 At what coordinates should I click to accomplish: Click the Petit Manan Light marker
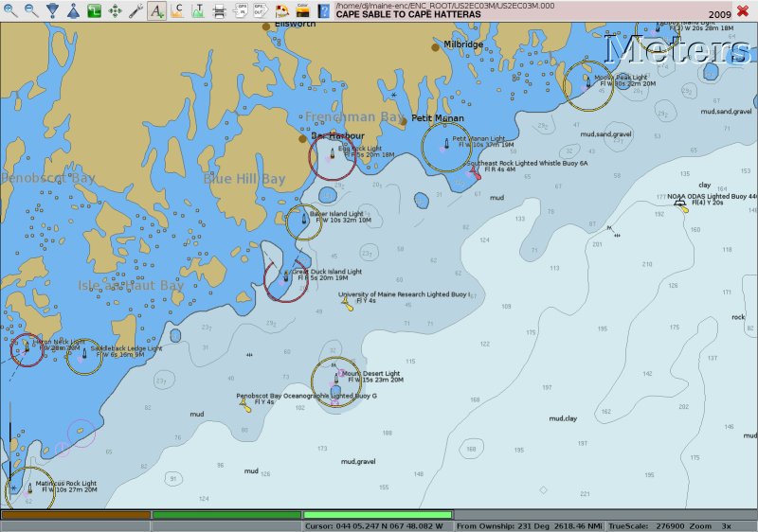pyautogui.click(x=444, y=146)
